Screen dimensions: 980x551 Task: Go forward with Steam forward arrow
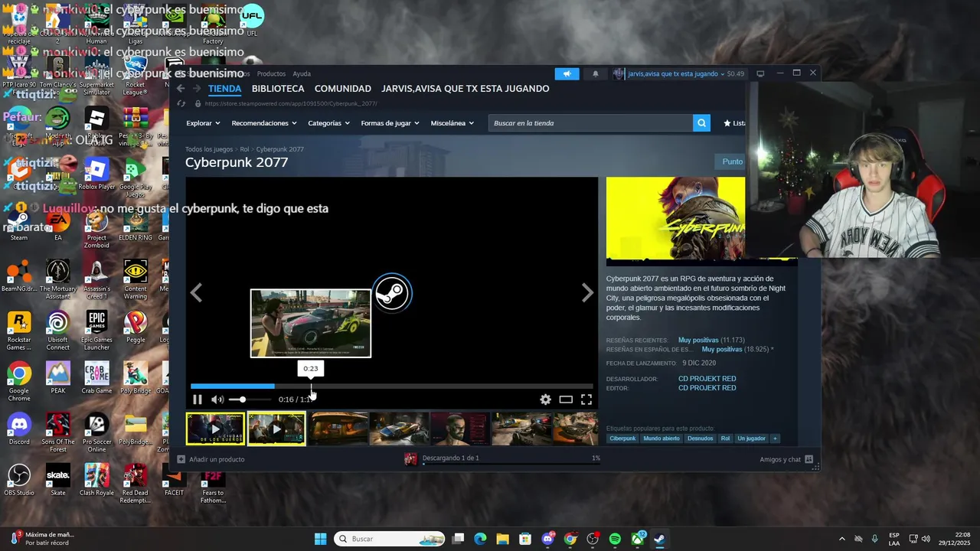[196, 89]
